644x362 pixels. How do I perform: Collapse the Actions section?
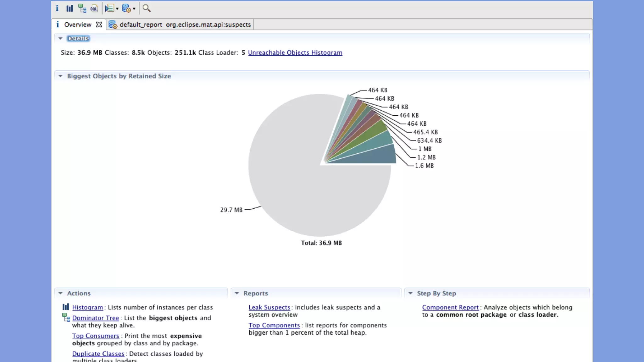click(x=60, y=293)
